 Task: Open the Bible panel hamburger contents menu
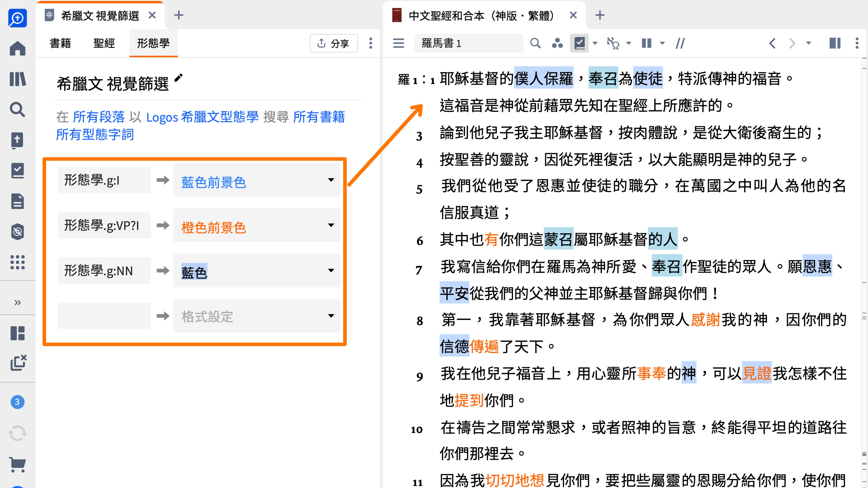(x=398, y=43)
